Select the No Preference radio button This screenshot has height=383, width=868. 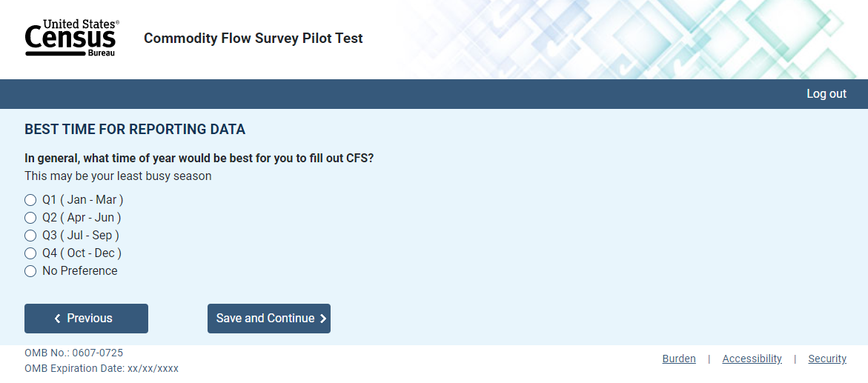click(30, 271)
